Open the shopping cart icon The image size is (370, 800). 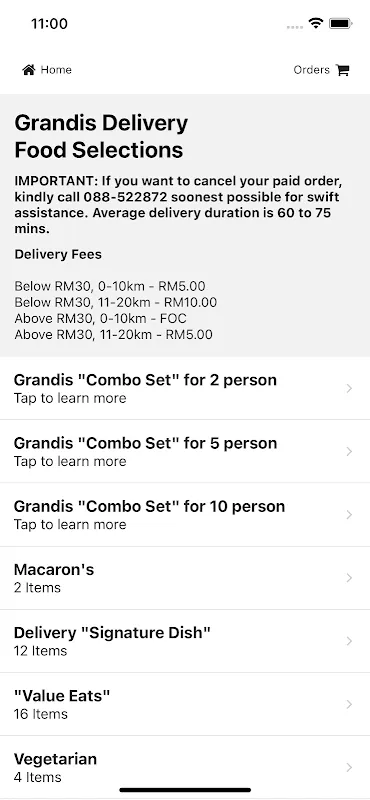click(x=343, y=70)
